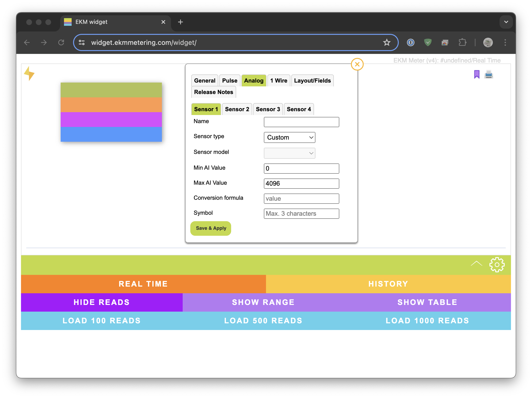532x398 pixels.
Task: Click the printer icon
Action: tap(489, 74)
